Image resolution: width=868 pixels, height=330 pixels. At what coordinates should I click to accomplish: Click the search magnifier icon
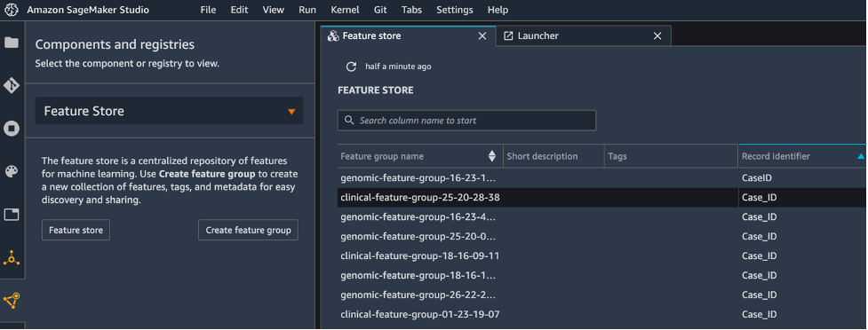tap(349, 120)
